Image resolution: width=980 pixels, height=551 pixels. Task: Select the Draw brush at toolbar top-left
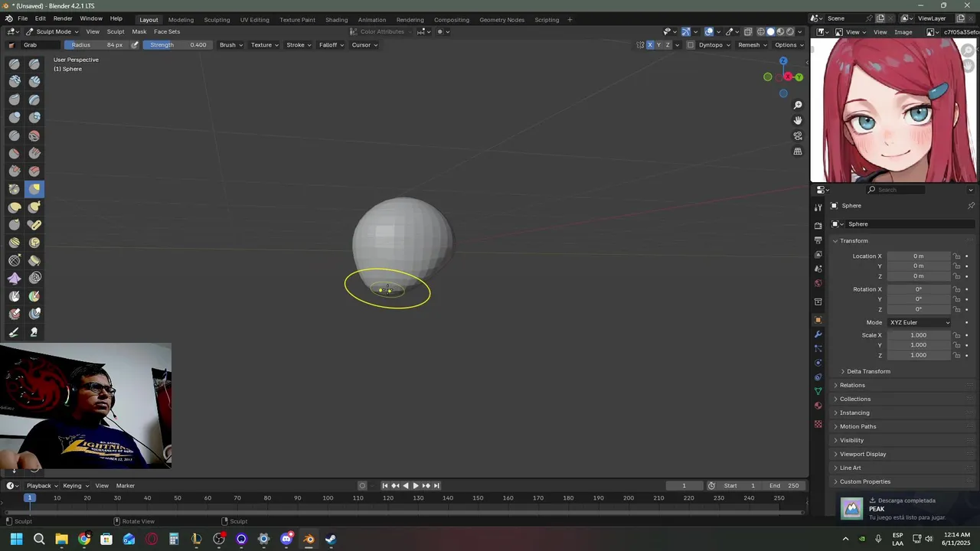[x=15, y=64]
